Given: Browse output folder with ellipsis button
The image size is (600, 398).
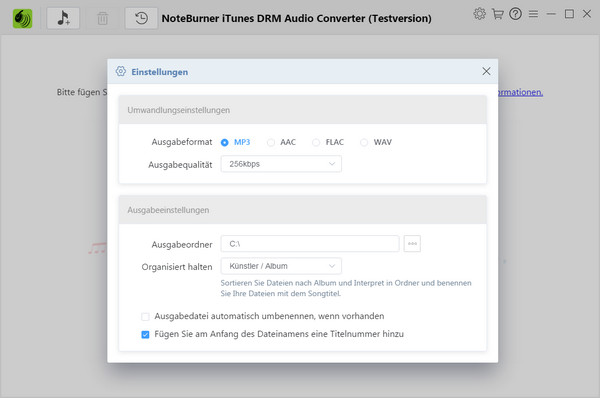Looking at the screenshot, I should 412,244.
